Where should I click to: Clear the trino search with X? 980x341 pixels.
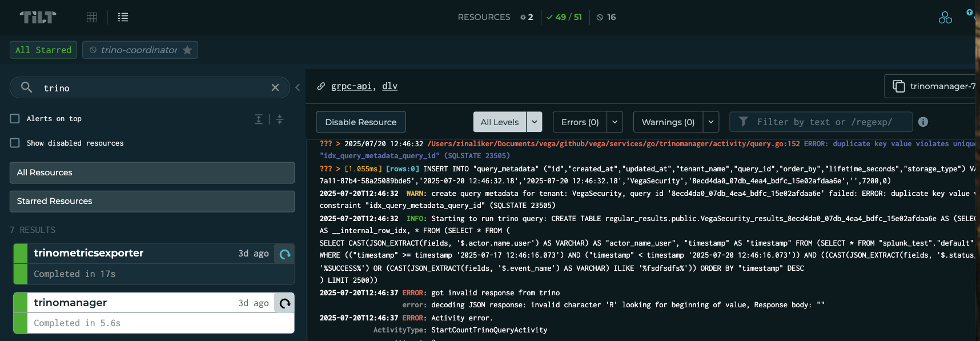[275, 87]
